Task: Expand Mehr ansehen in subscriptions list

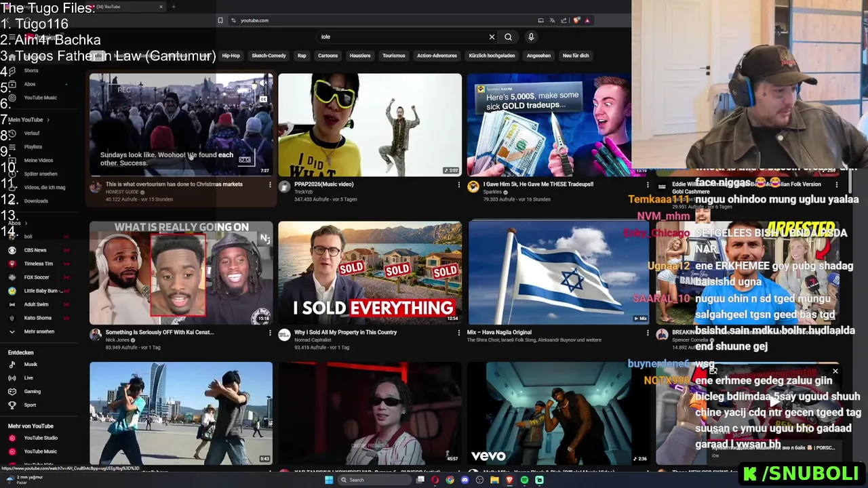Action: [x=39, y=331]
